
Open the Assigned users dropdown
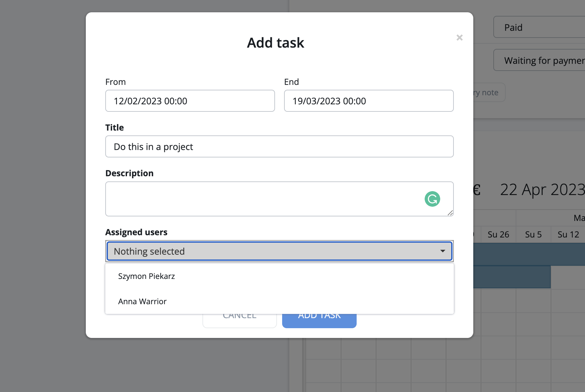pyautogui.click(x=279, y=251)
